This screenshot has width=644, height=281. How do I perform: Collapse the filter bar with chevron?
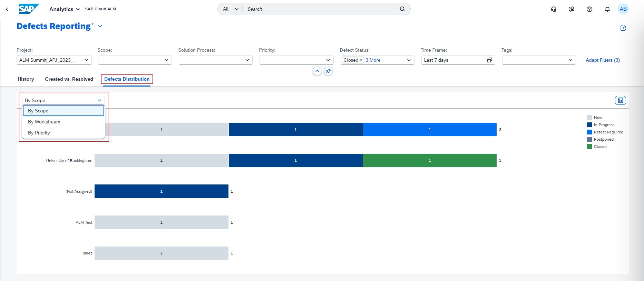317,71
